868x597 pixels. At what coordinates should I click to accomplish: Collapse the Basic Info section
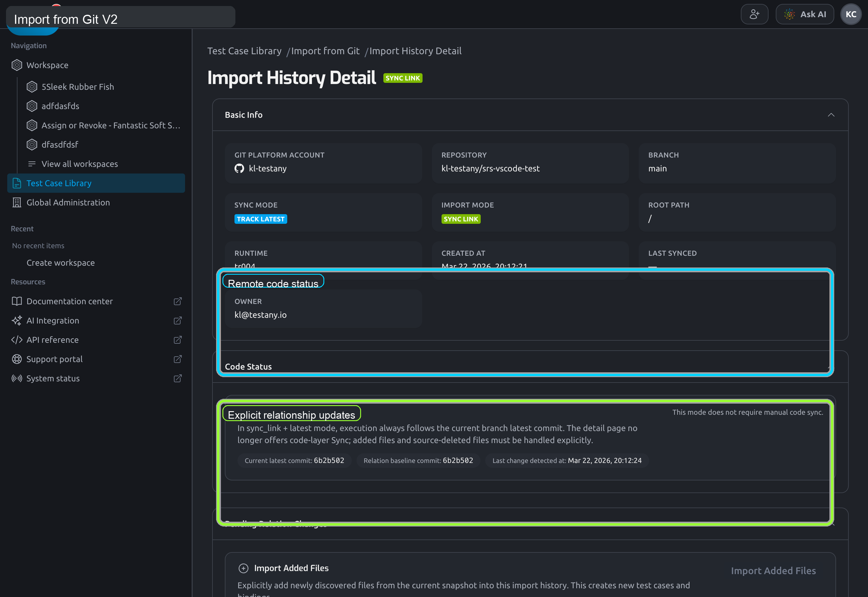[x=831, y=115]
